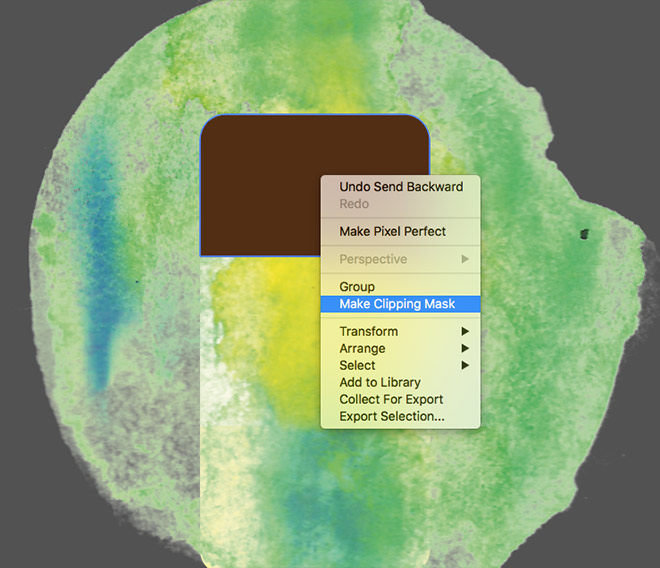Choose Collect For Export option
Screen dimensions: 660x568
pyautogui.click(x=400, y=399)
